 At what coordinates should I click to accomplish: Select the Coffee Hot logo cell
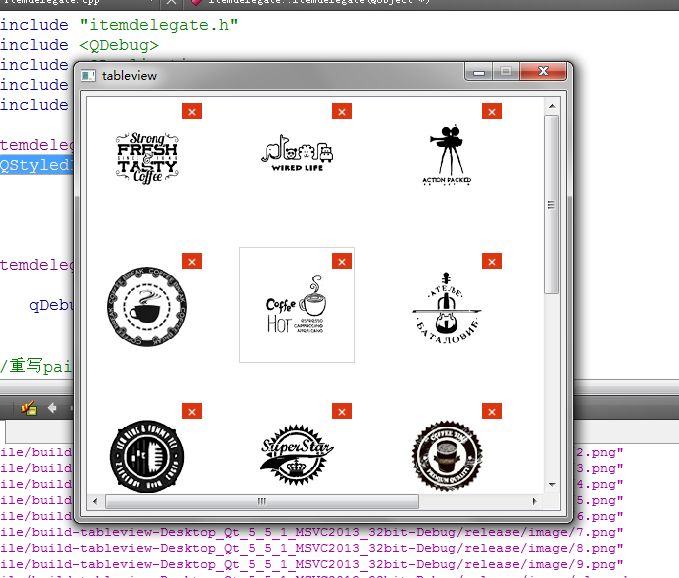click(x=297, y=305)
